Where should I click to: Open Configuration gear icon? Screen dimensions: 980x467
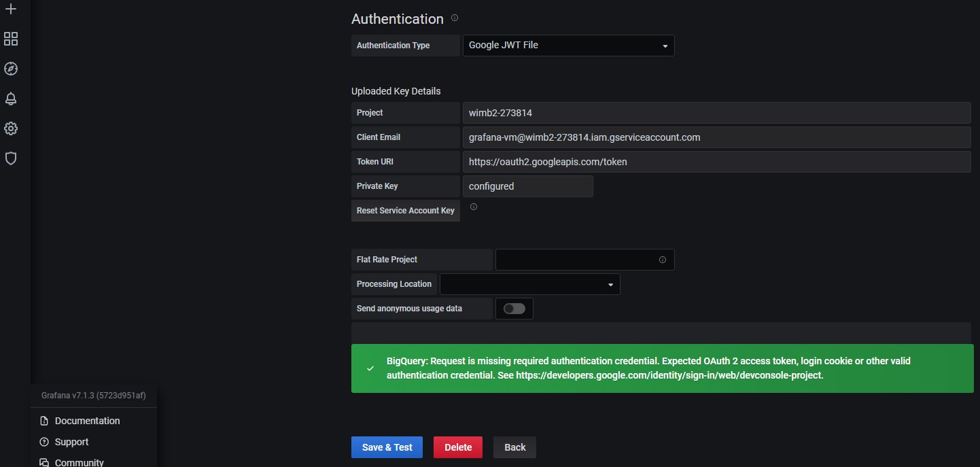click(x=11, y=128)
